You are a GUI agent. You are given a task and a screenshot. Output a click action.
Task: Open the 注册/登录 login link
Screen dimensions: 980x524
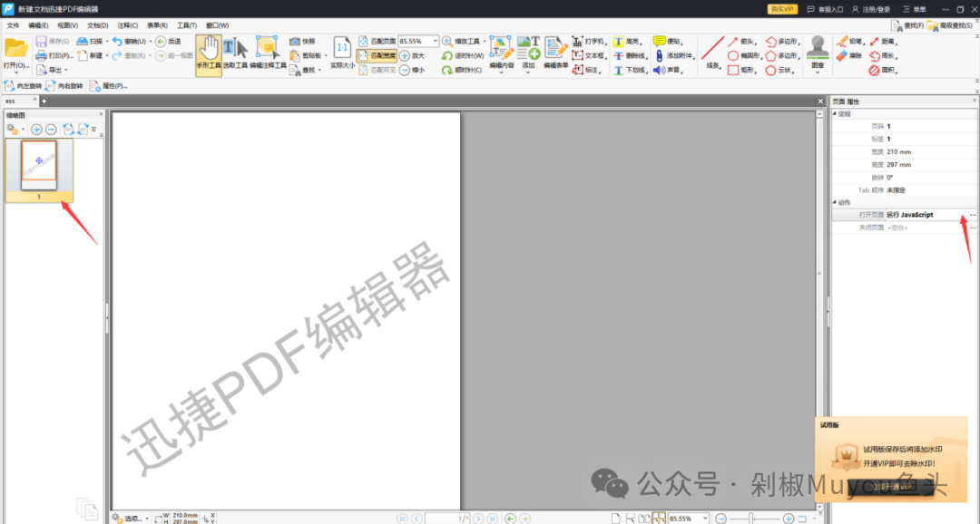pos(870,9)
